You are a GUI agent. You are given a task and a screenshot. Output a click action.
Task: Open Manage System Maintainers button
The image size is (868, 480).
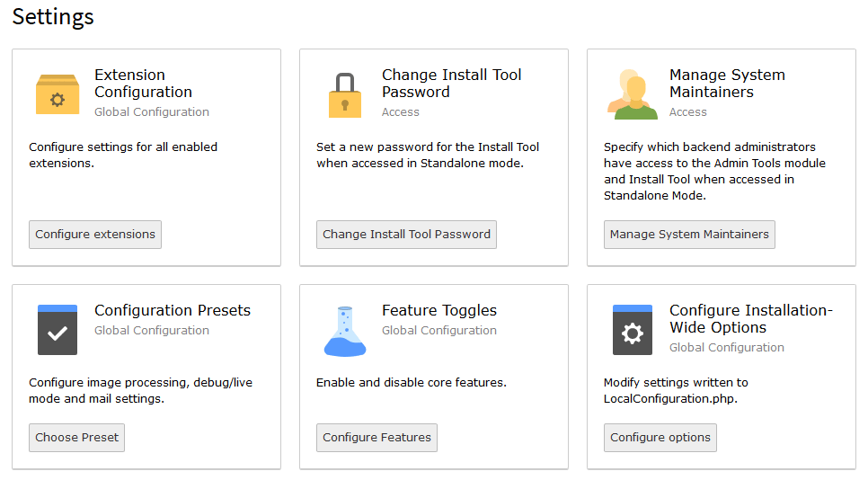(x=689, y=235)
